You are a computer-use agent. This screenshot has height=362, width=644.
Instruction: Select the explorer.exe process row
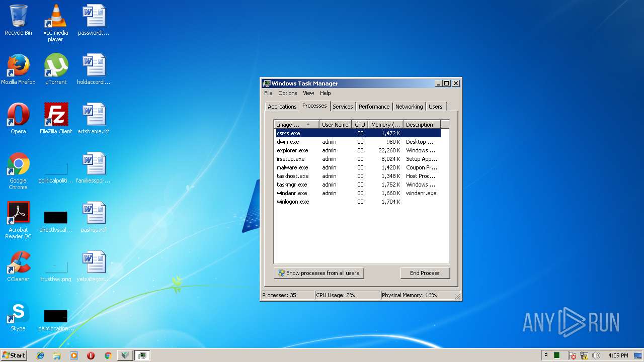358,150
